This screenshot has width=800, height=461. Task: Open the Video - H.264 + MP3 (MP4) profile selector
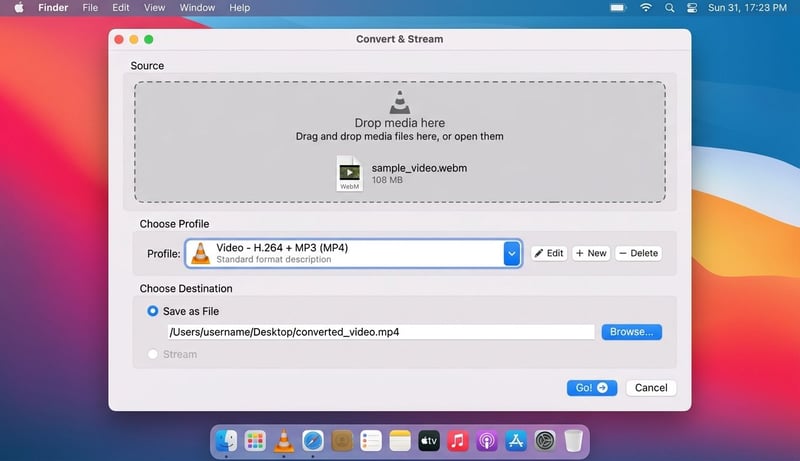353,253
